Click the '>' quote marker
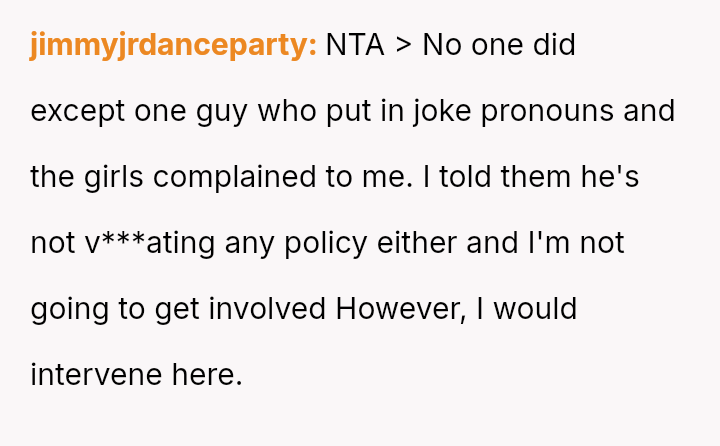Screen dimensions: 720x446 tap(404, 45)
